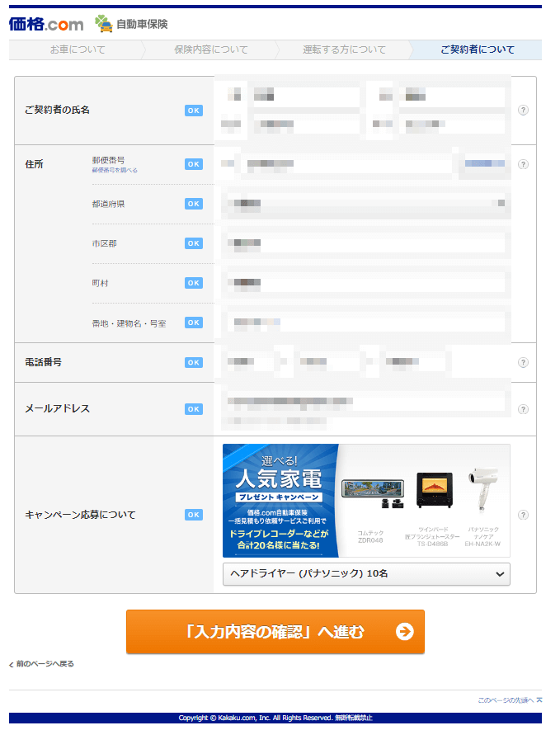Click the 価格.com logo
Viewport: 560px width, 749px height.
45,24
